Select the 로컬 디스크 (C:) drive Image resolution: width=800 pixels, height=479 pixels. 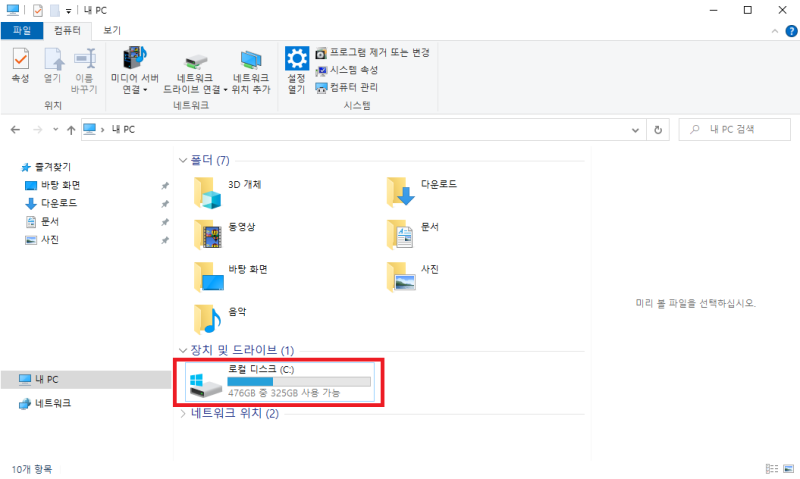pyautogui.click(x=280, y=382)
